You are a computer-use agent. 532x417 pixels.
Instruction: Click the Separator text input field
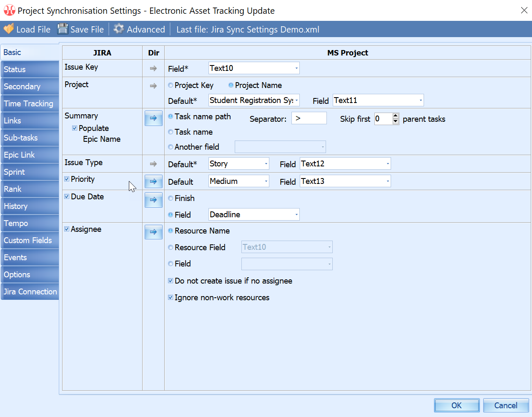tap(309, 118)
